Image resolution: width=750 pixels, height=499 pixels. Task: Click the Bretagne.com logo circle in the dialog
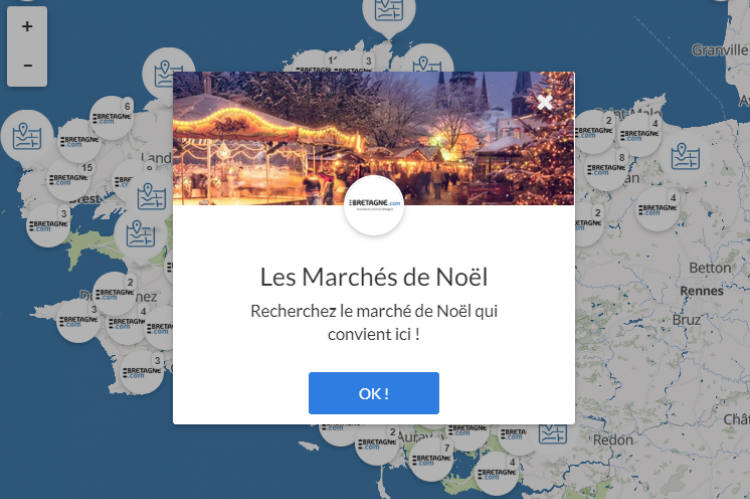tap(374, 205)
